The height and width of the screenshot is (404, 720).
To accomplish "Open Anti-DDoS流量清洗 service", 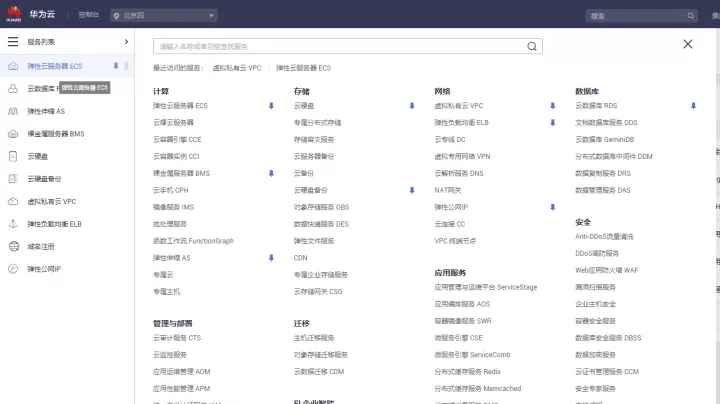I will point(604,236).
